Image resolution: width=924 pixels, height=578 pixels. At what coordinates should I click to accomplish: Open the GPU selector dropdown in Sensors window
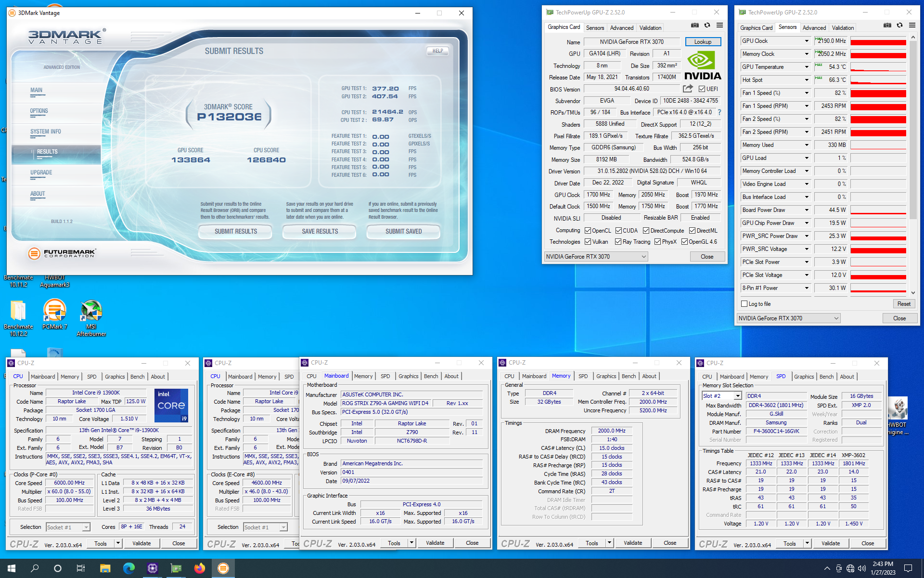click(789, 318)
